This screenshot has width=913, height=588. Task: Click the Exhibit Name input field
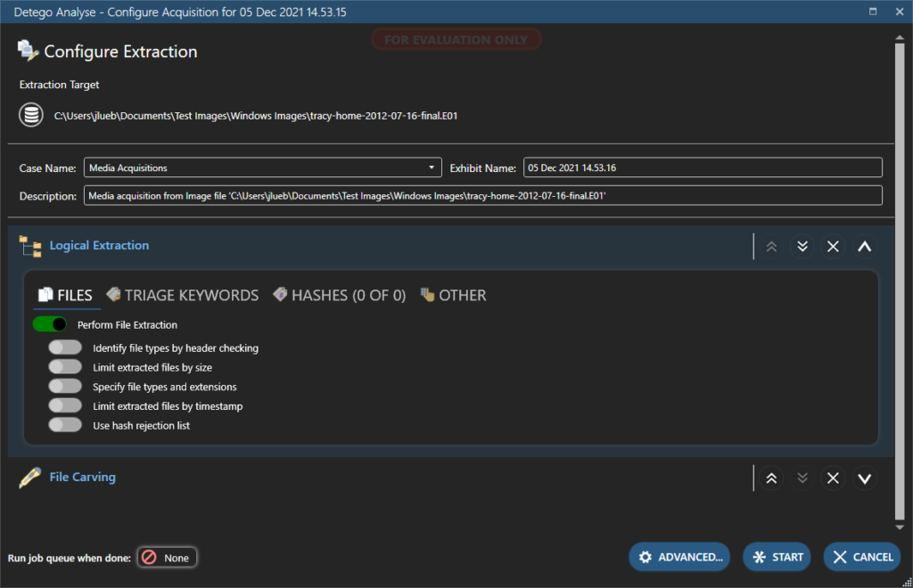click(703, 167)
